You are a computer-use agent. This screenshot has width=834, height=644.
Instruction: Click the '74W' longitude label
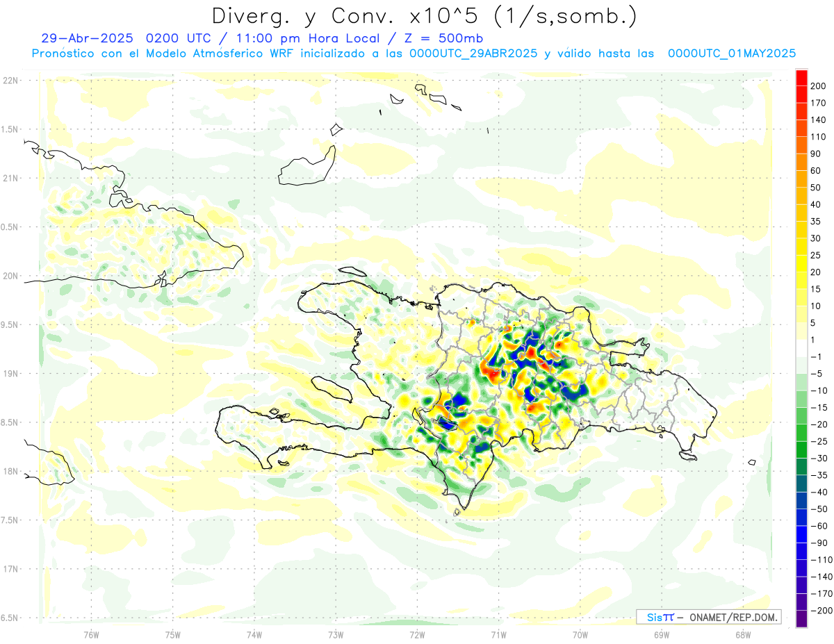point(254,634)
